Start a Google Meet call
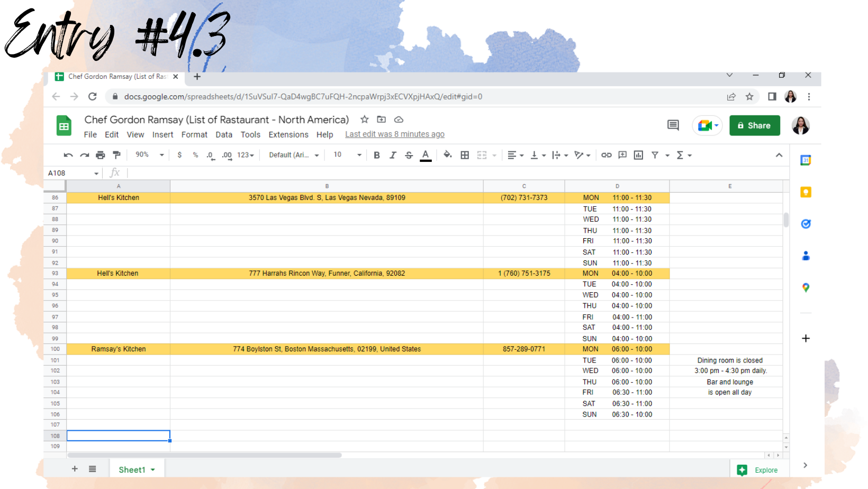The height and width of the screenshot is (489, 868). [707, 125]
